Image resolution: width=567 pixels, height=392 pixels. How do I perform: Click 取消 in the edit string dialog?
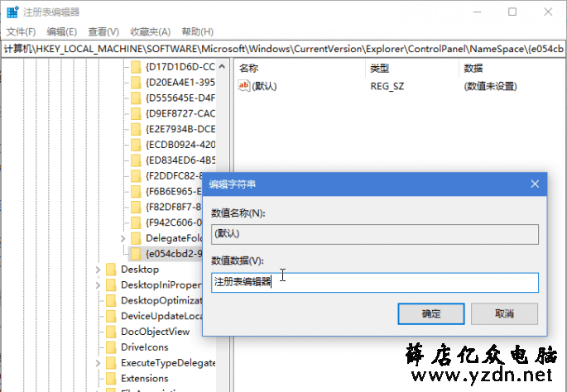tap(504, 313)
